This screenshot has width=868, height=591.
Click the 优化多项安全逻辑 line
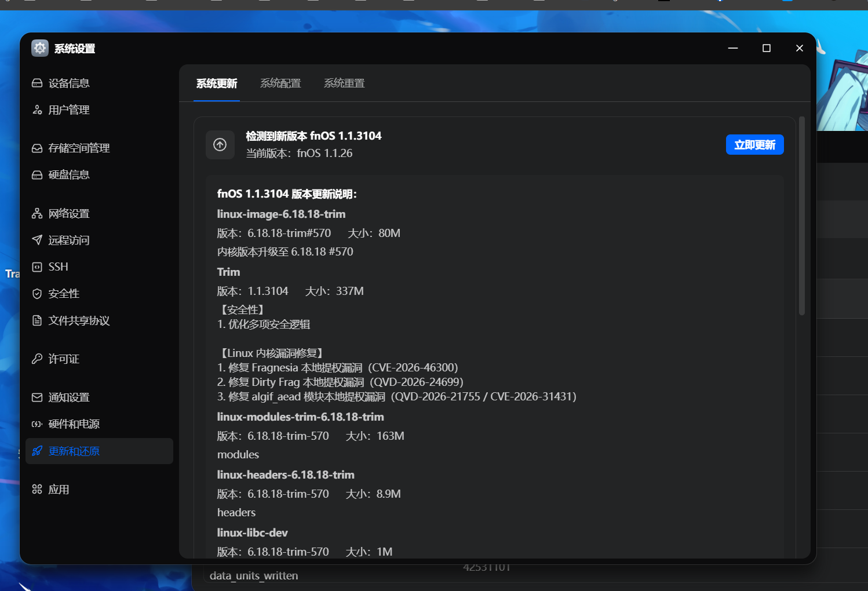coord(264,324)
